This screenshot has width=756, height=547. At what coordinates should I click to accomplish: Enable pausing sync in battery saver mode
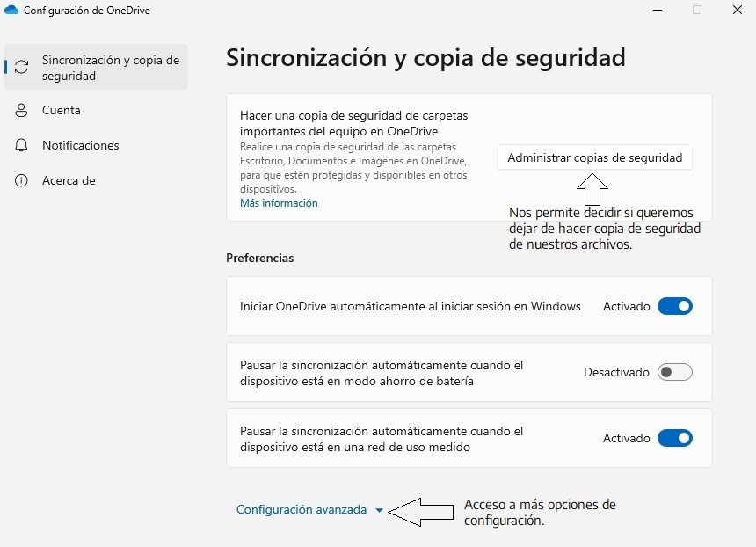tap(675, 372)
